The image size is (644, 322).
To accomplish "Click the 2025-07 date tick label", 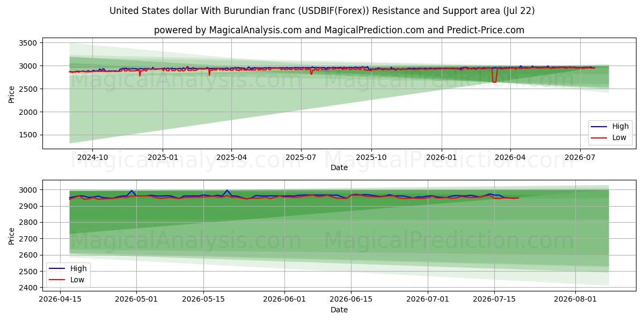I will (301, 158).
